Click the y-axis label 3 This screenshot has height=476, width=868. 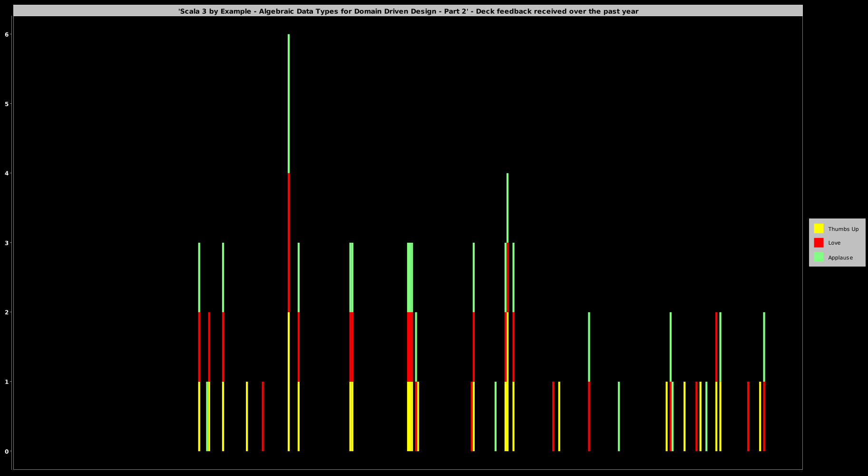pyautogui.click(x=7, y=243)
